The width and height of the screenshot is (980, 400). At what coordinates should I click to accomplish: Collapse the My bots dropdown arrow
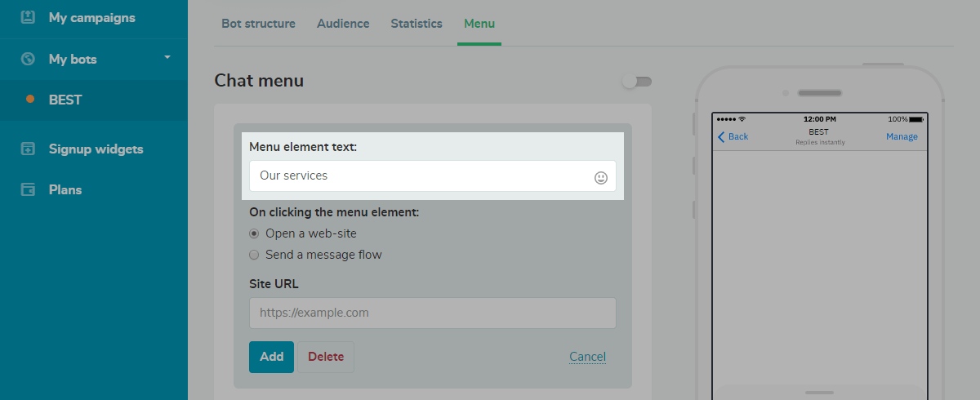pos(167,57)
